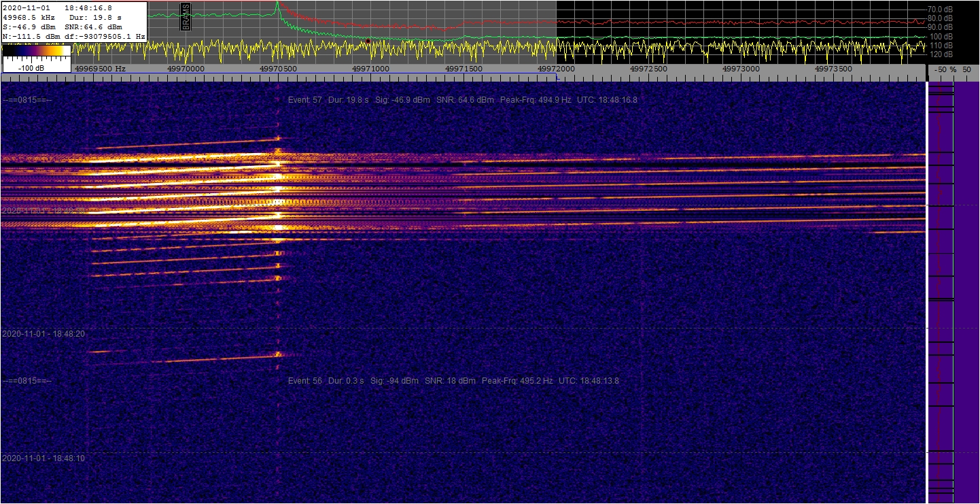Click the 49971000 frequency axis label
980x504 pixels.
(x=370, y=69)
